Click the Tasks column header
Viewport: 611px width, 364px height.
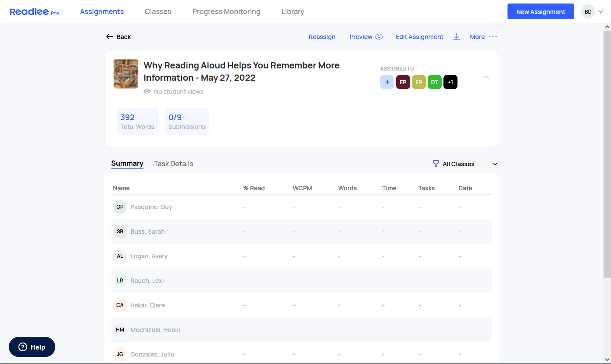coord(426,188)
